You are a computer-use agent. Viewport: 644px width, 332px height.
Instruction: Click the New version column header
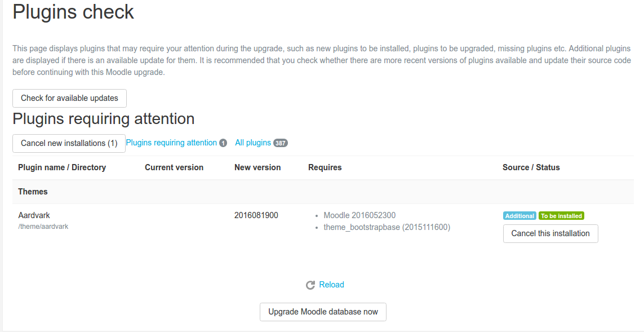coord(257,167)
